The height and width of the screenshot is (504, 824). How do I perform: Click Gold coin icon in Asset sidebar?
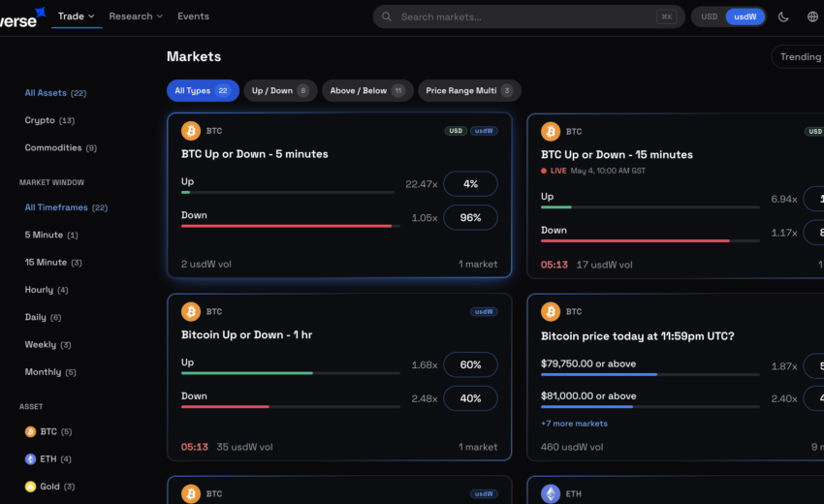pyautogui.click(x=30, y=487)
